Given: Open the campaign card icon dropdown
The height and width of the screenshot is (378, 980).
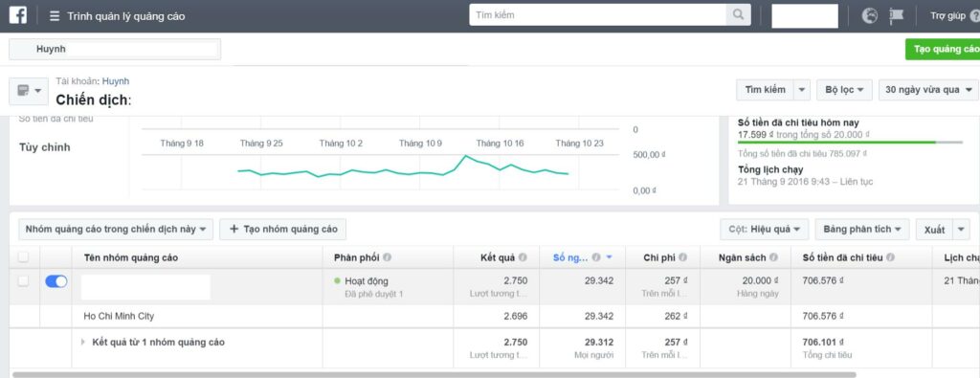Looking at the screenshot, I should click(x=29, y=91).
